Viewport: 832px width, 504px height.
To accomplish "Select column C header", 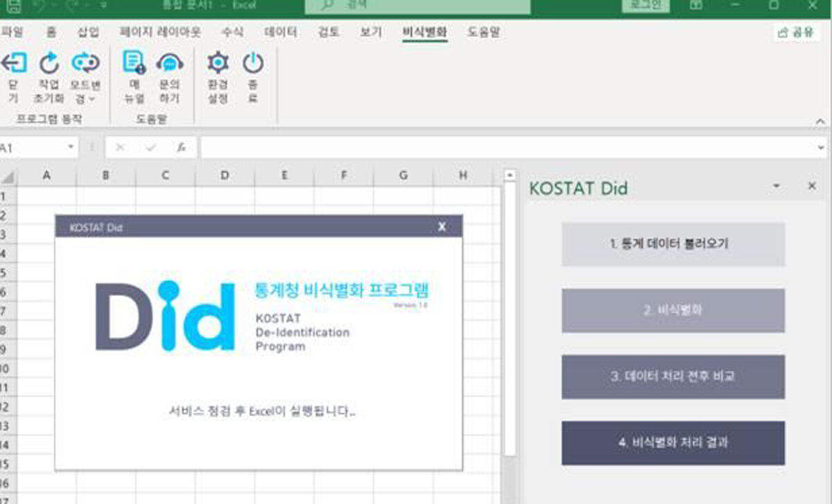I will click(x=165, y=176).
